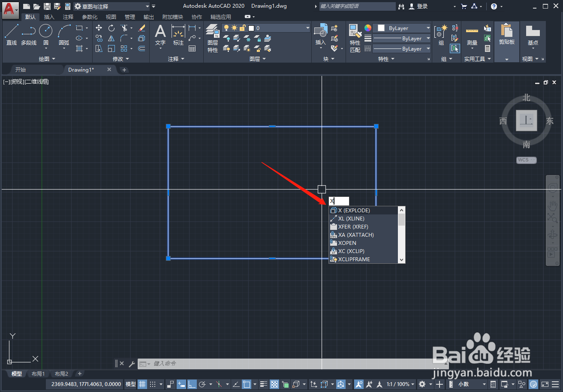Open Layer Properties (图层特性)
563x392 pixels.
point(213,38)
